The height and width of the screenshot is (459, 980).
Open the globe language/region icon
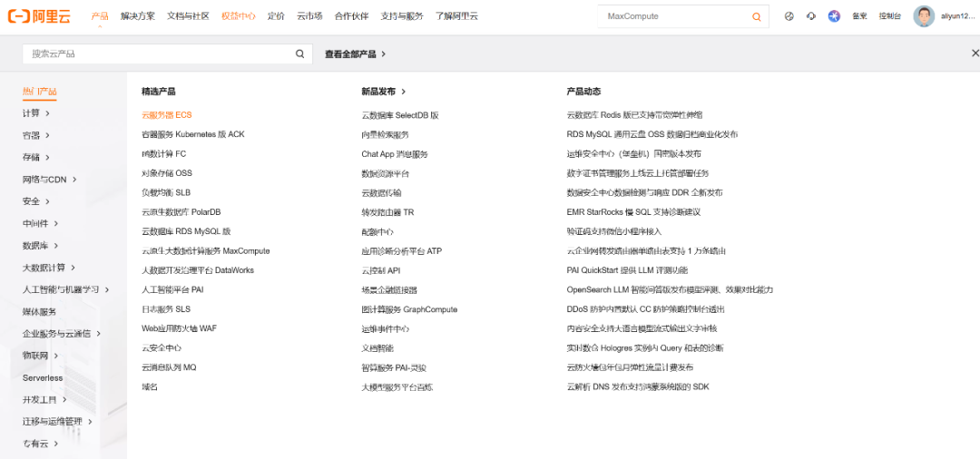click(789, 16)
